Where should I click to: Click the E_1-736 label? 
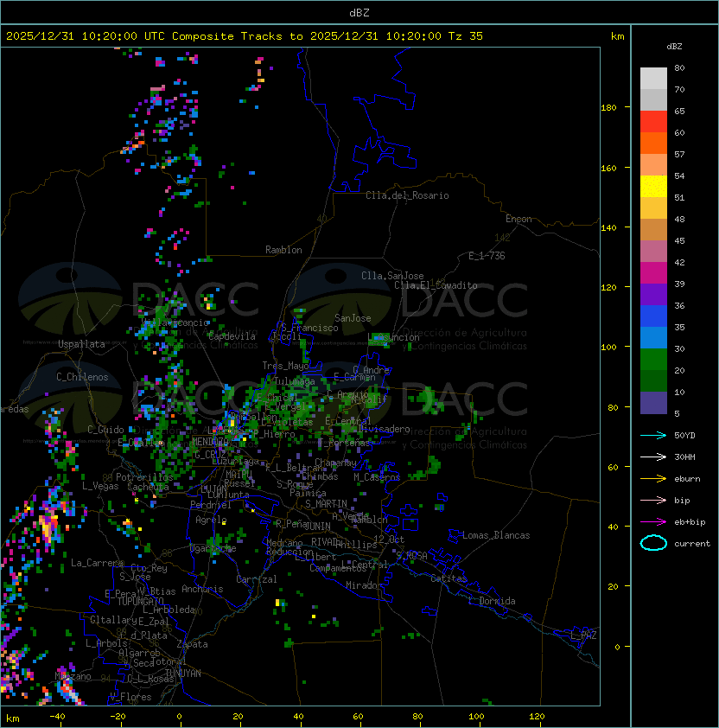(487, 256)
